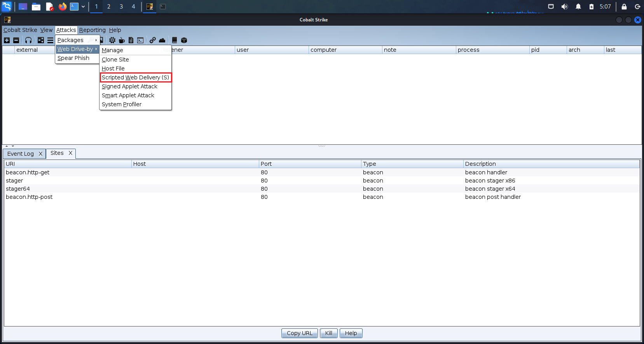The image size is (644, 344).
Task: Select the beacon.http-post site row
Action: (x=322, y=197)
